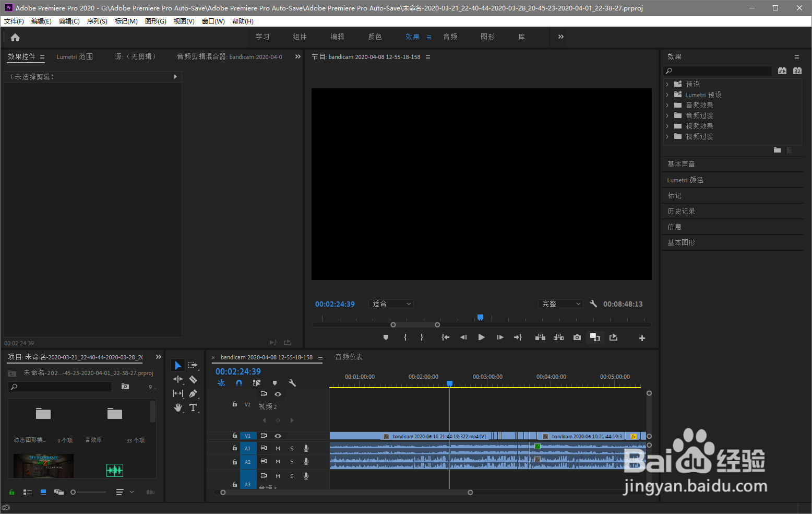Click the Effects panel search field
Image resolution: width=812 pixels, height=514 pixels.
[x=718, y=71]
